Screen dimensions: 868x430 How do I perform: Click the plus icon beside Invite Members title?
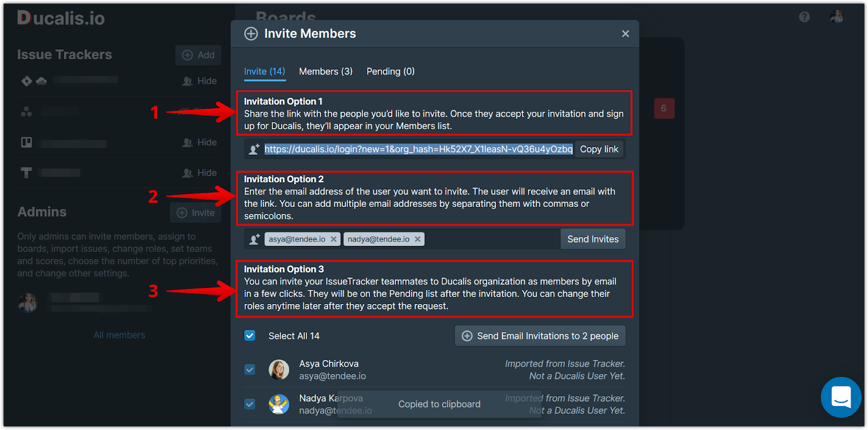251,34
